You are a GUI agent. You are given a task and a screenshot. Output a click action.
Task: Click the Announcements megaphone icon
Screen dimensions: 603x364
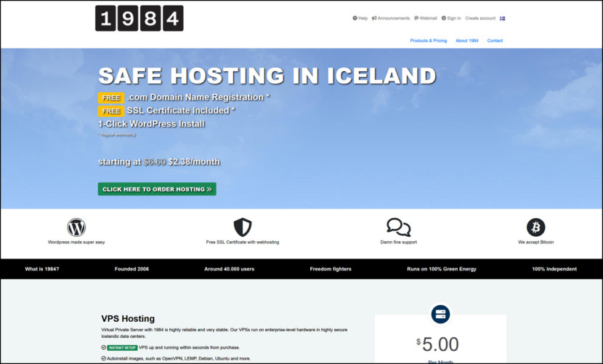point(374,18)
